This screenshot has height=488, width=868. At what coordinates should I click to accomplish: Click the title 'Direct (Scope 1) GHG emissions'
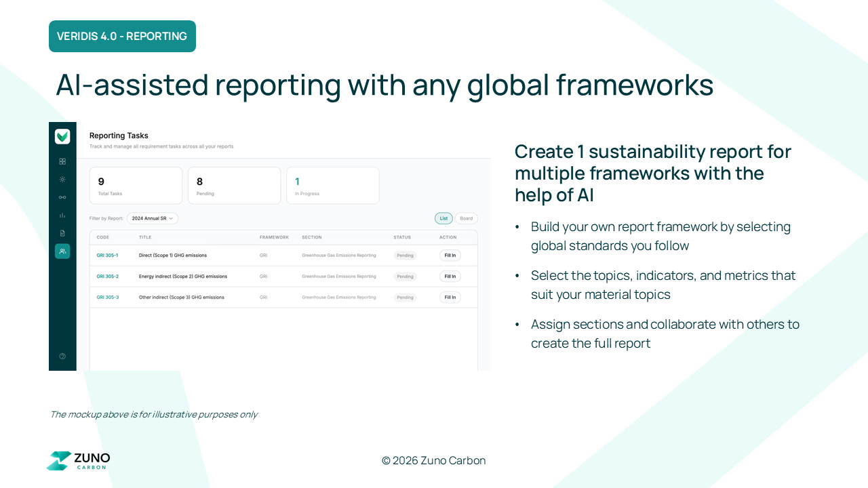point(173,256)
